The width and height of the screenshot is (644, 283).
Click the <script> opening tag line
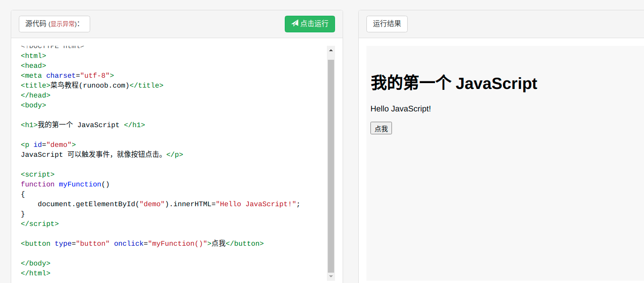coord(38,174)
